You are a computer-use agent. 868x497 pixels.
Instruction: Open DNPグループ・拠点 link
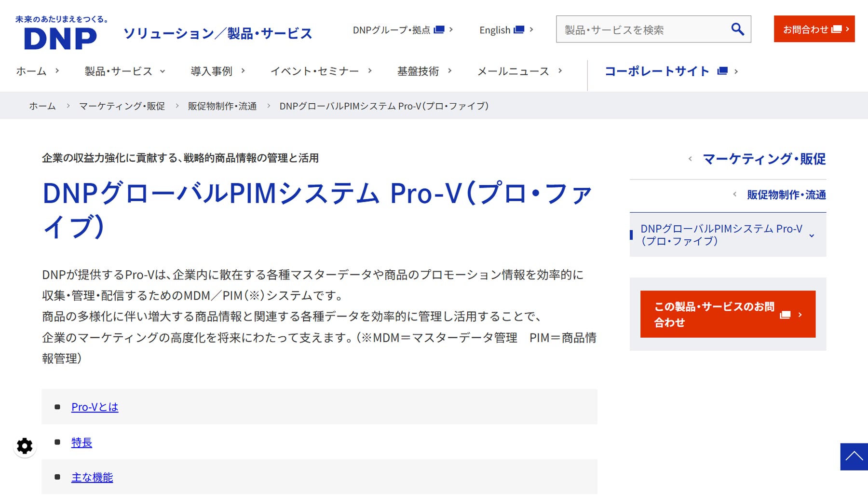403,30
